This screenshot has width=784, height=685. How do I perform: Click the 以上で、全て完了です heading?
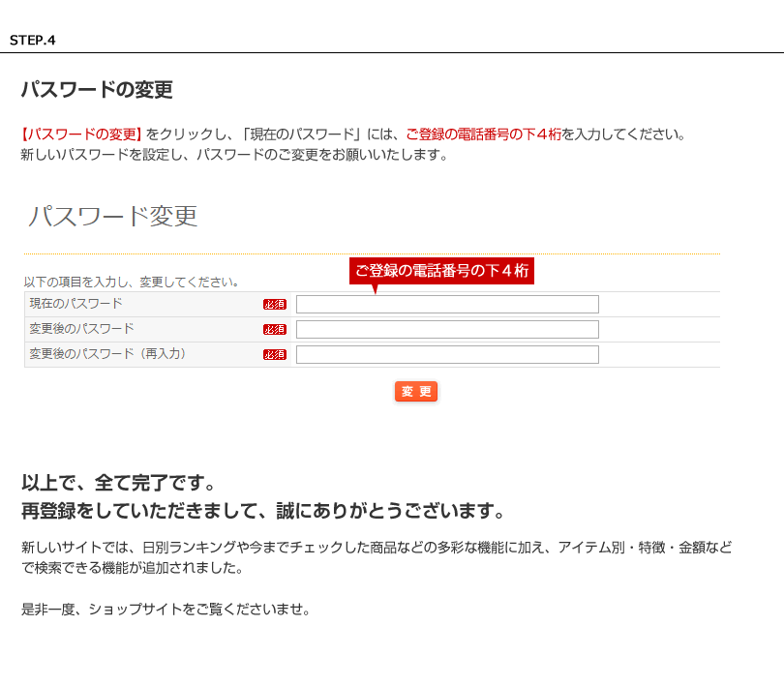tap(118, 482)
